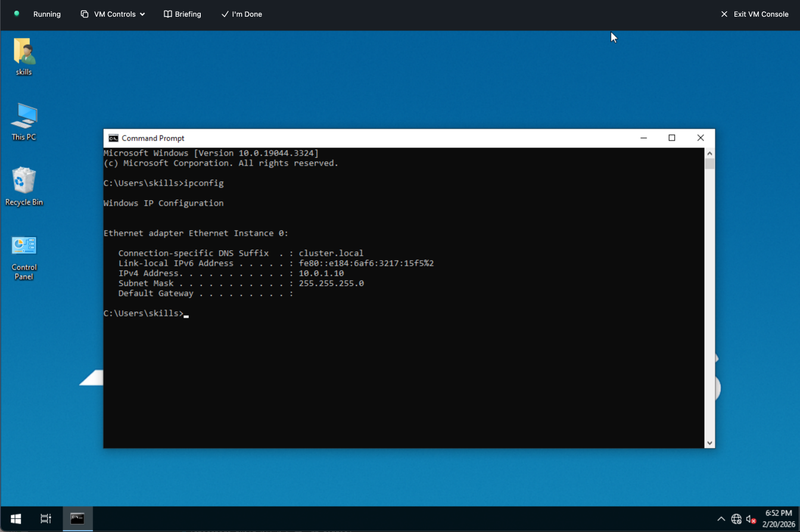Show hidden system tray icons
This screenshot has height=532, width=800.
point(721,519)
